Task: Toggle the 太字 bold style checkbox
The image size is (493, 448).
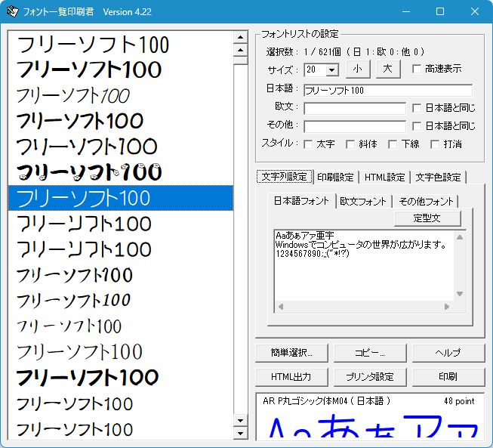Action: coord(308,144)
